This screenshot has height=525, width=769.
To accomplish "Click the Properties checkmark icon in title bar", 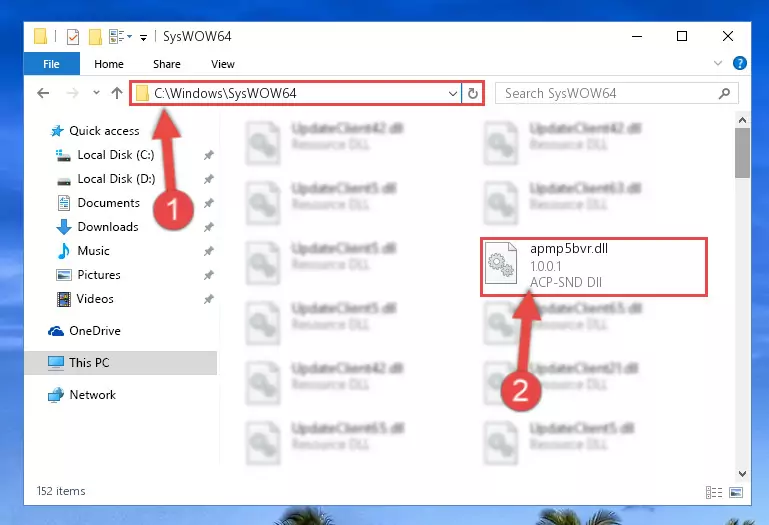I will (73, 36).
